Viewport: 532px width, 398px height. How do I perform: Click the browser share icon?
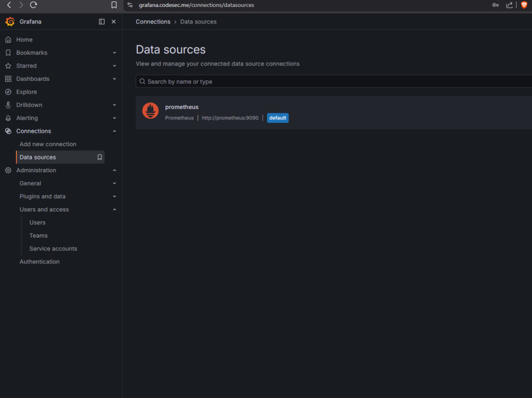coord(509,5)
